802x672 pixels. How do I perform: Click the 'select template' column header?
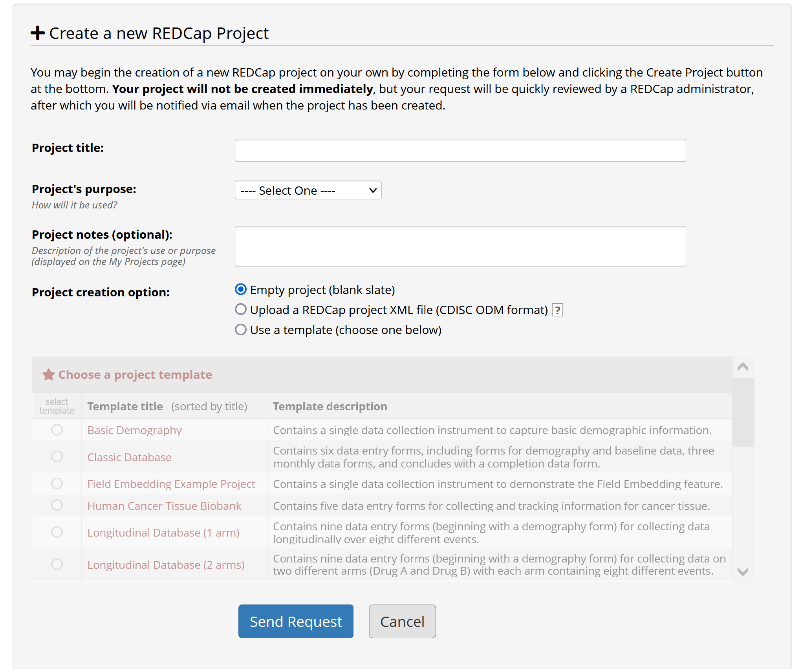[x=57, y=406]
